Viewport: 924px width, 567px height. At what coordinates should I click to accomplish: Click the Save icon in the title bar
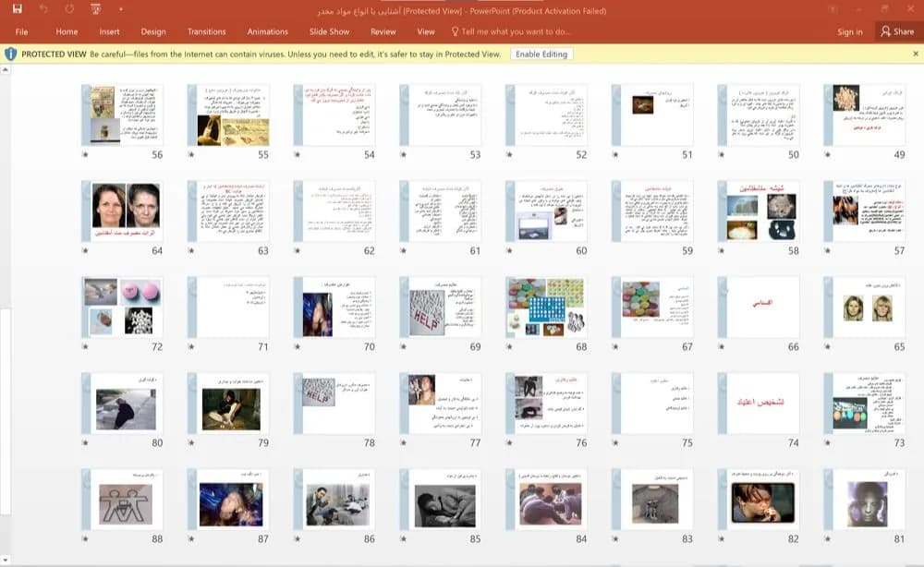(x=17, y=9)
